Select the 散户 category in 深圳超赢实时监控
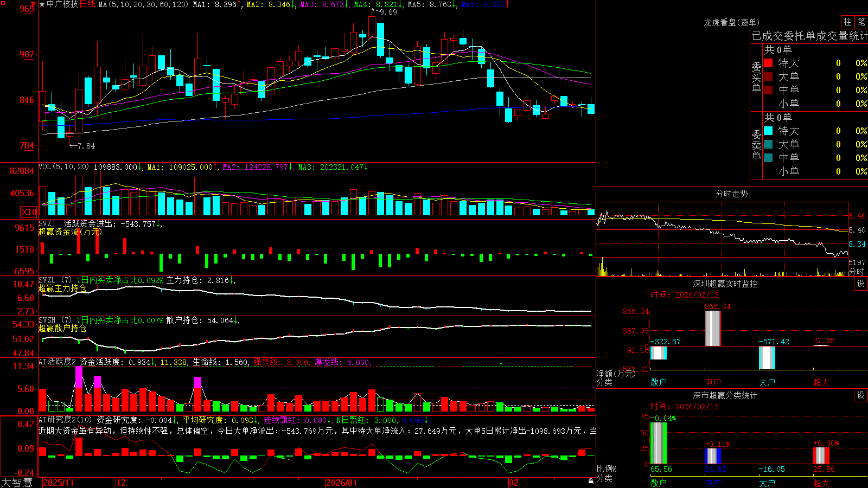The width and height of the screenshot is (868, 488). (x=659, y=382)
